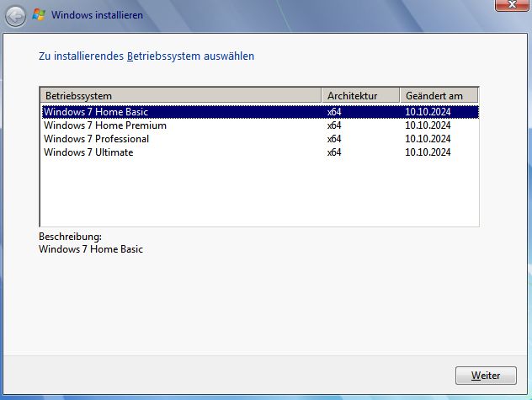Sort by the Architektur column header
The height and width of the screenshot is (400, 532).
coord(360,96)
